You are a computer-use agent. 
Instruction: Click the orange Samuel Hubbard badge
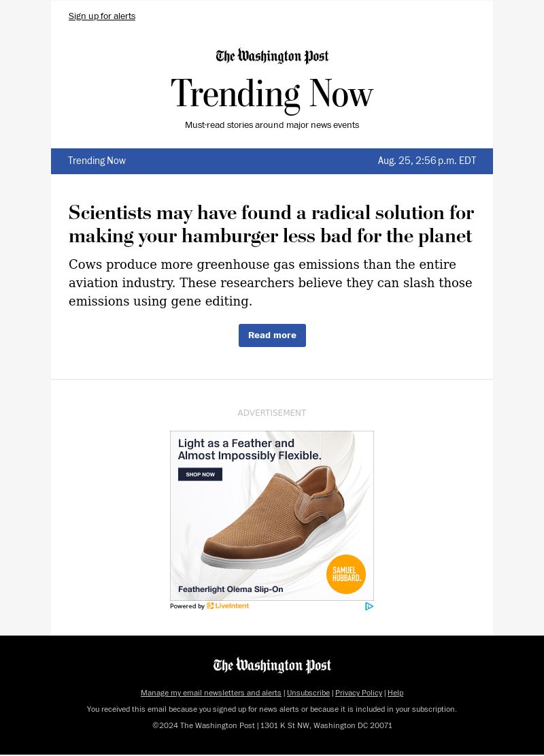[x=346, y=574]
